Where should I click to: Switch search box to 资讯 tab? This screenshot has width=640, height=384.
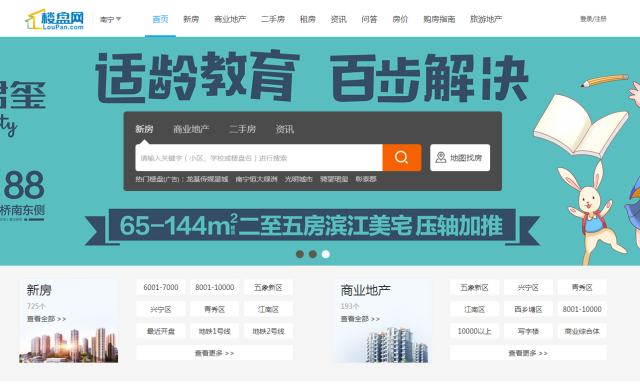pos(284,129)
